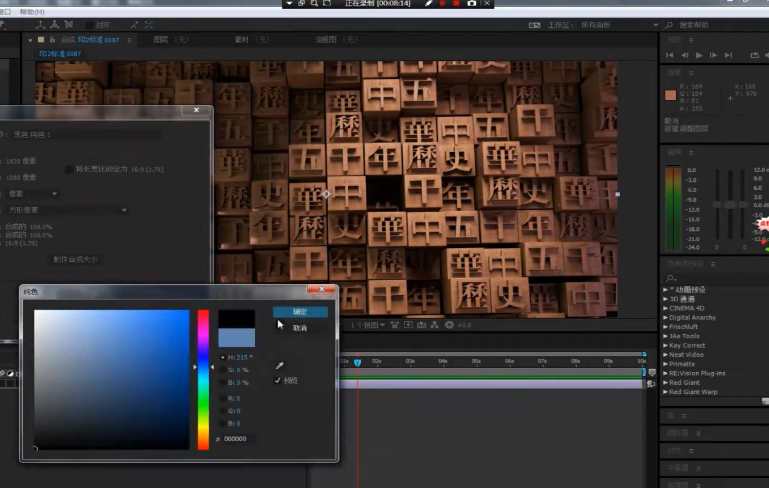This screenshot has height=488, width=769.
Task: Select the H hue radio button
Action: 222,357
